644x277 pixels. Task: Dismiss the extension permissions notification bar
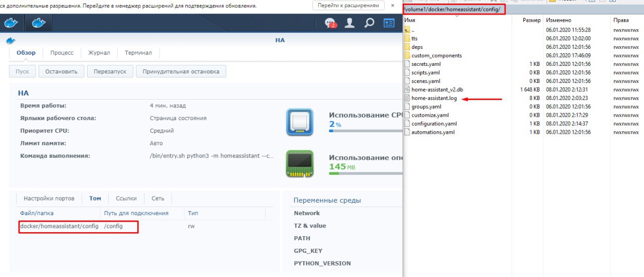392,6
